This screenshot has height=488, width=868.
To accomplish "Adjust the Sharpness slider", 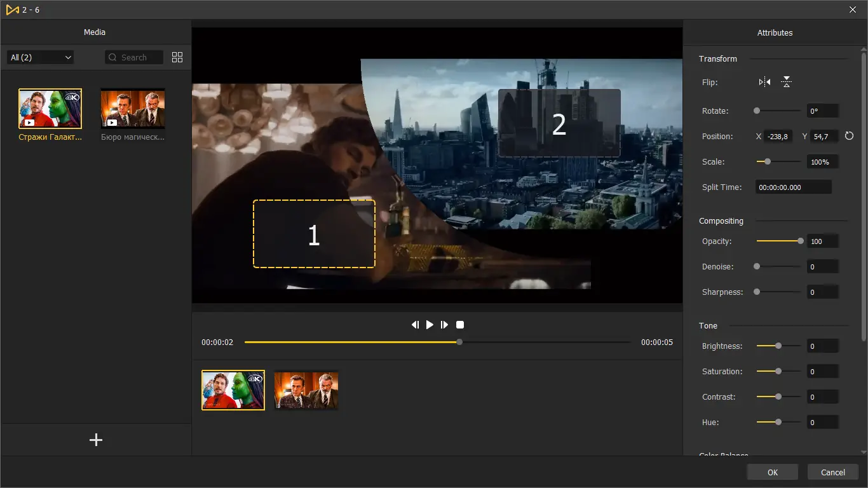I will pyautogui.click(x=778, y=292).
